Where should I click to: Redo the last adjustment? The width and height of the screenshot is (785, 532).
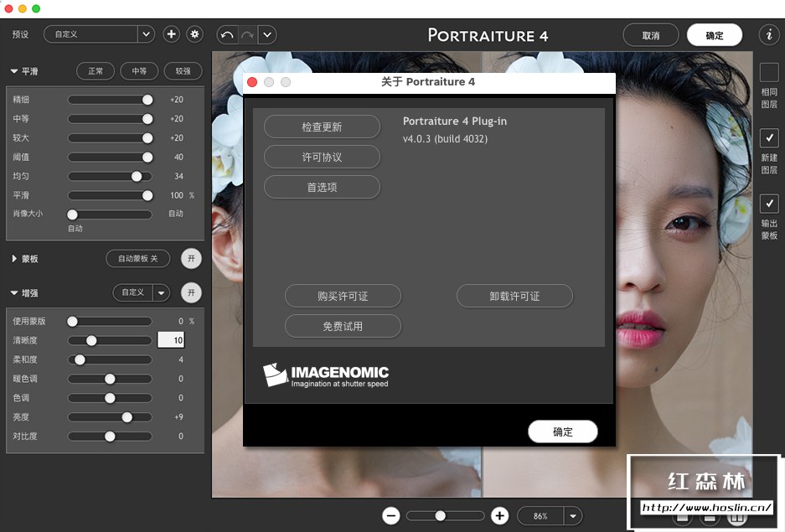point(247,35)
